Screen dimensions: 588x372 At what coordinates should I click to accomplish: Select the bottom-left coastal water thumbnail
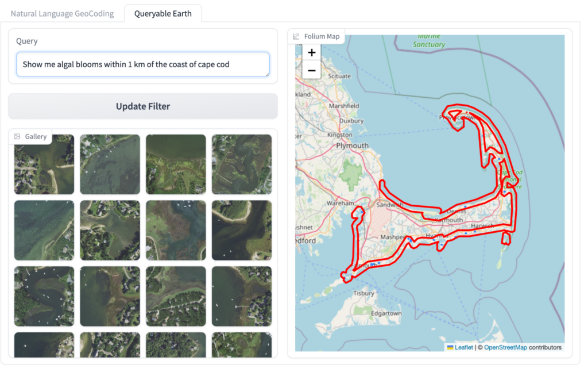coord(44,345)
